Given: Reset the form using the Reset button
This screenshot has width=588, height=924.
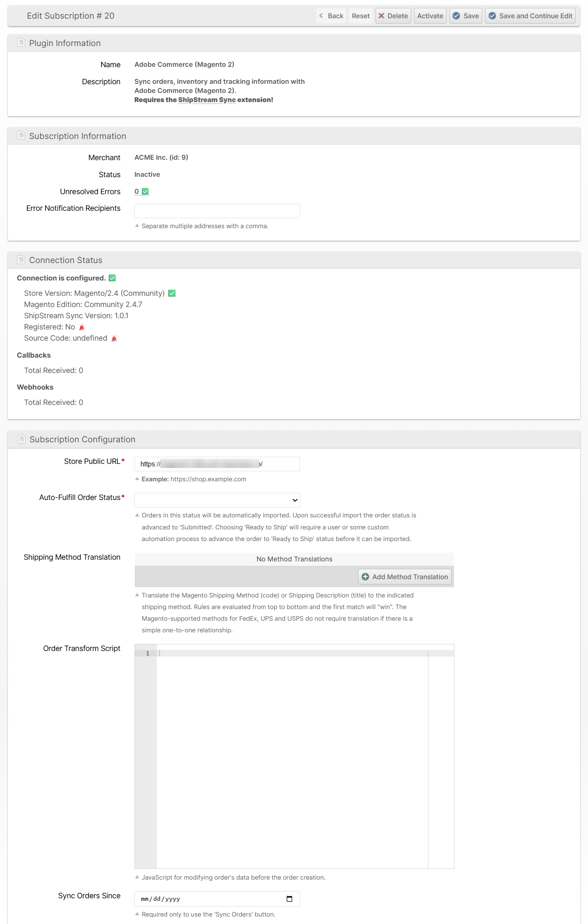Looking at the screenshot, I should 360,16.
